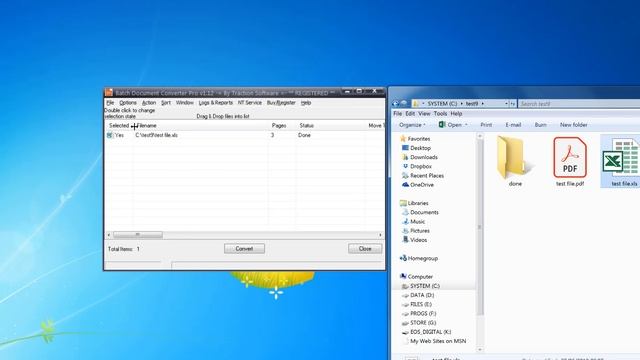Open the Buy/Register menu
The image size is (640, 360).
coord(281,103)
